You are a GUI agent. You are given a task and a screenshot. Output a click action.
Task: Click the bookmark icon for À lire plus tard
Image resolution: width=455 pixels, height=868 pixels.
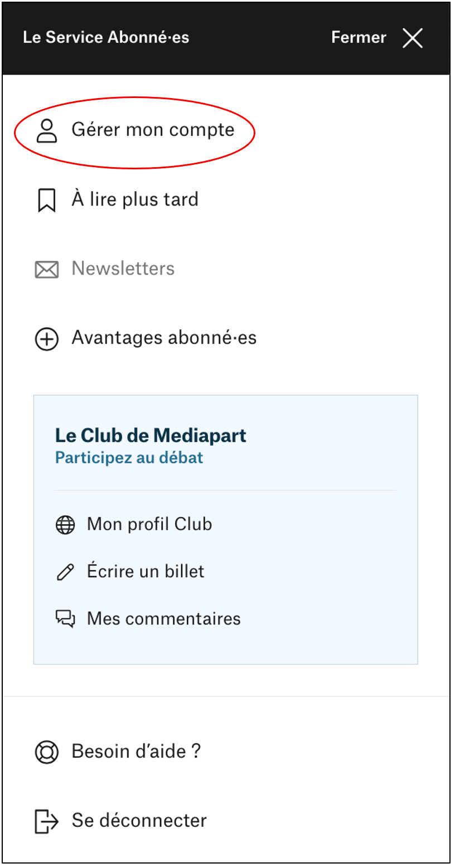coord(47,201)
